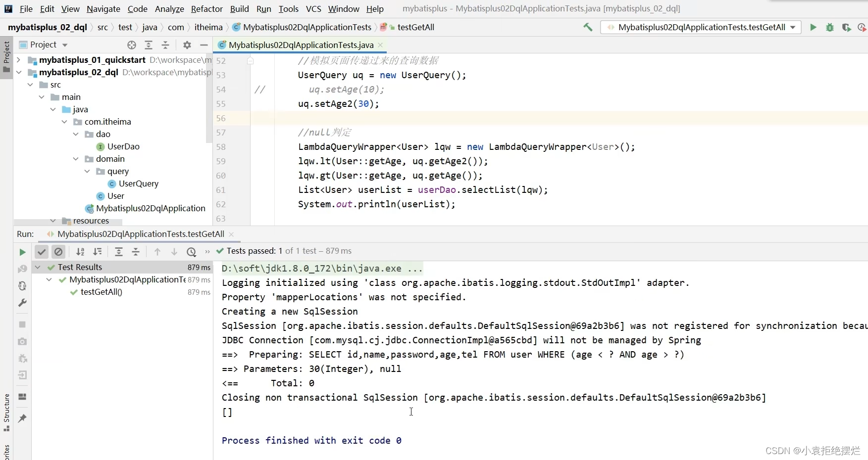Viewport: 868px width, 460px height.
Task: Select the testGetAll() test result
Action: point(101,292)
